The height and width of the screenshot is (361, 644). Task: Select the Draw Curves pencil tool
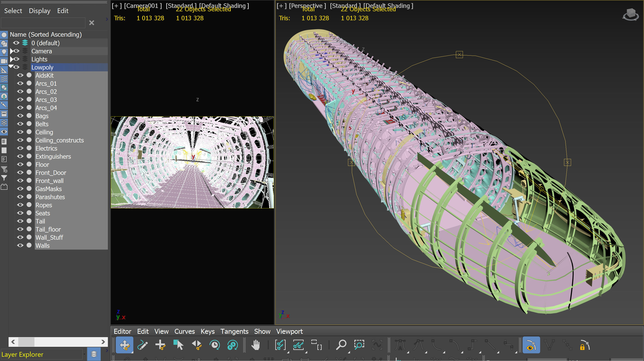143,345
